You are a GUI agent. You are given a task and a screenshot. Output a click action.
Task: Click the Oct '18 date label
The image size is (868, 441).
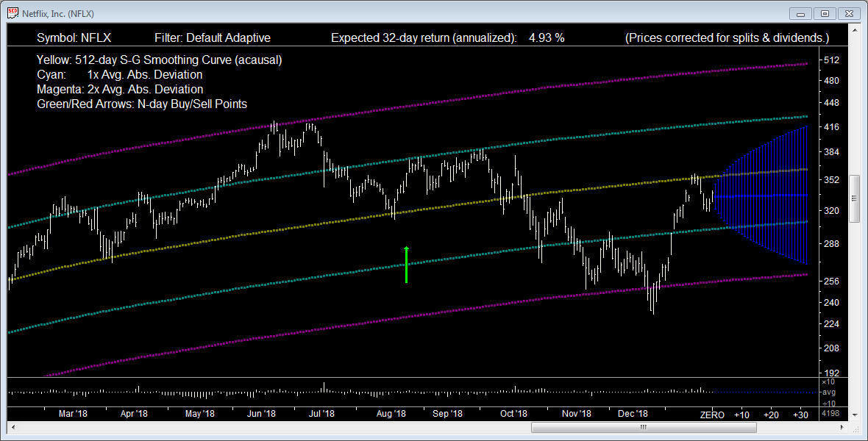pos(513,414)
